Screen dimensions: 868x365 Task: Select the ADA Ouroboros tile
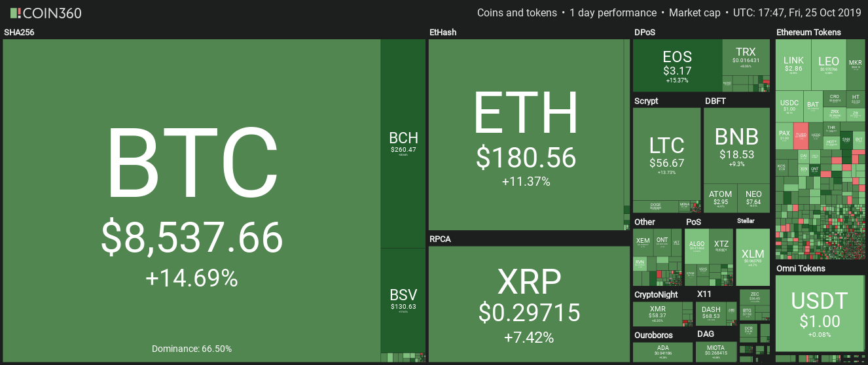(662, 351)
